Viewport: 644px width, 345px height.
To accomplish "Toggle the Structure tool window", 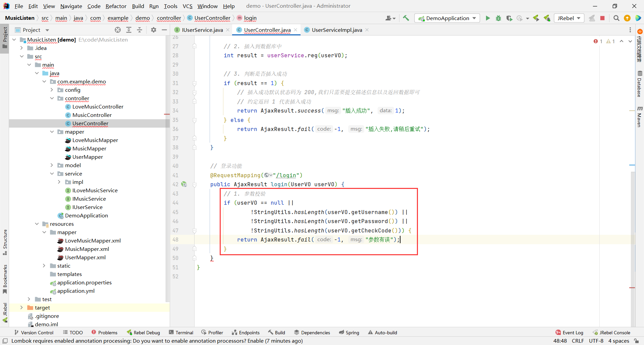I will point(5,241).
